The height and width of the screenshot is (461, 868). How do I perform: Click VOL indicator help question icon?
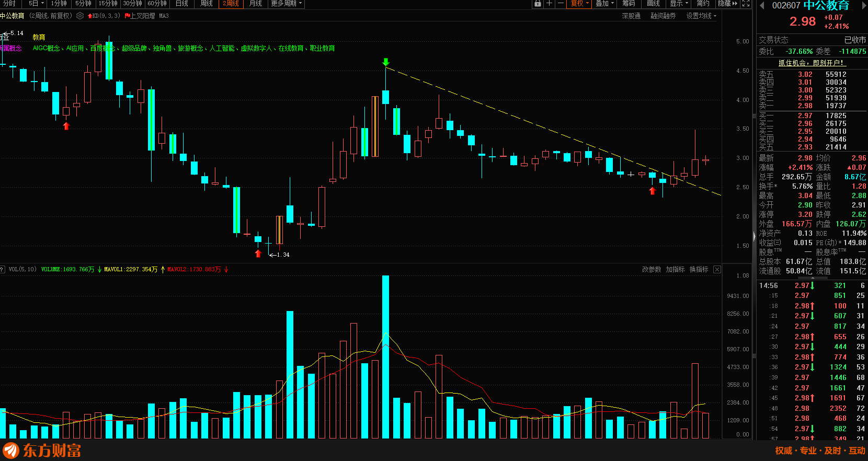pyautogui.click(x=2, y=270)
